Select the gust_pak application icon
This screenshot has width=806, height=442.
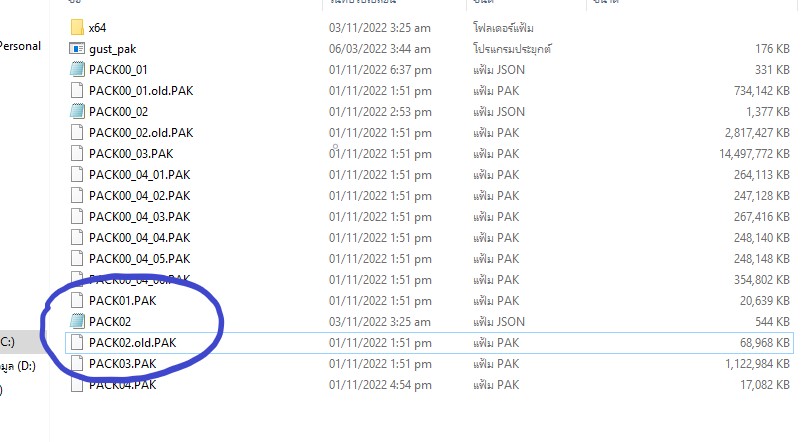[x=77, y=49]
